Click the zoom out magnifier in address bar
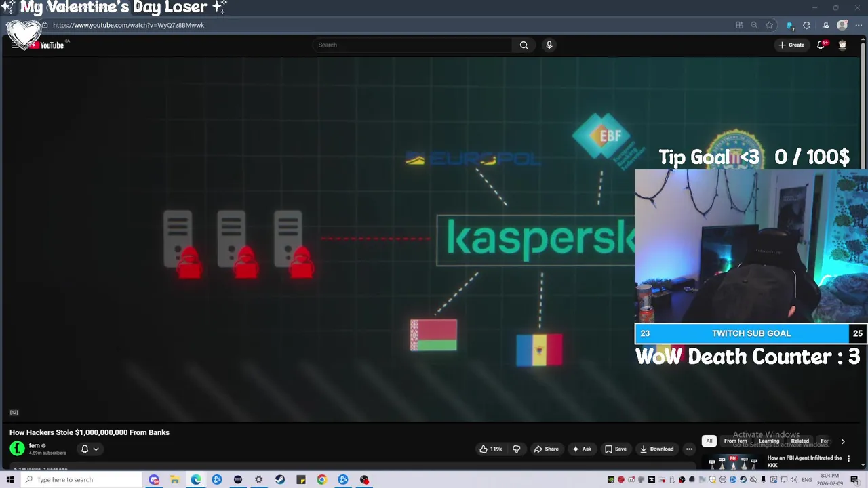 [754, 25]
